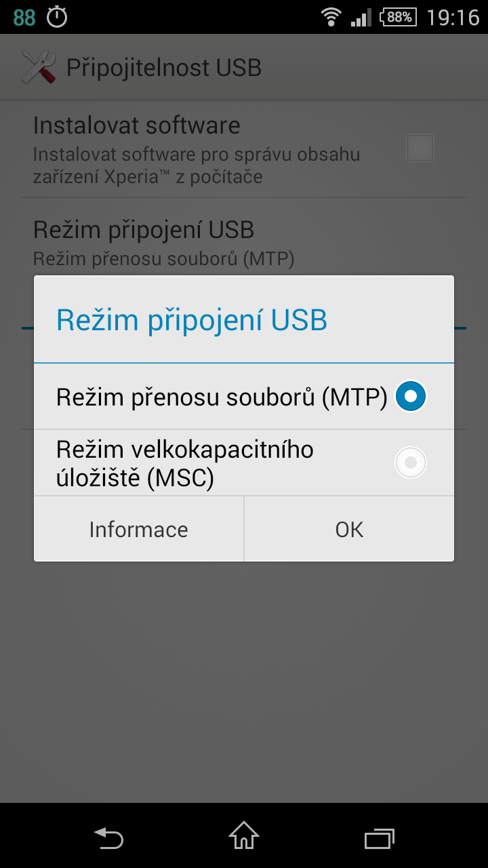This screenshot has height=868, width=488.
Task: Tap the 19:16 clock in status bar
Action: [453, 17]
